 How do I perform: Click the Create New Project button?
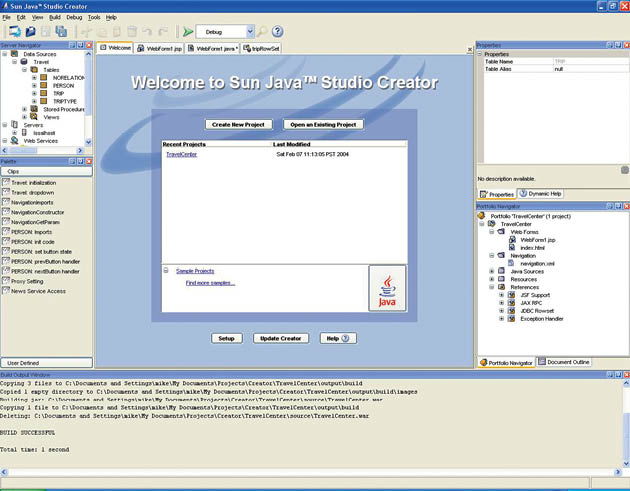pyautogui.click(x=239, y=125)
